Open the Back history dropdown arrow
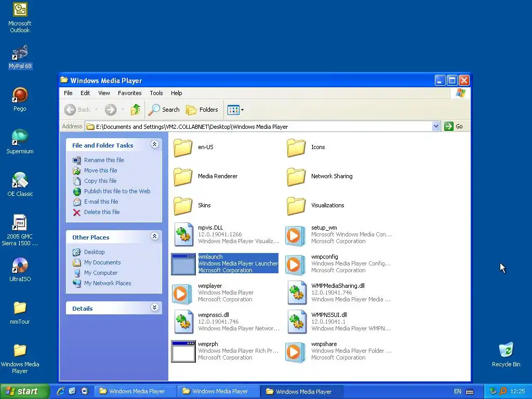 [96, 110]
